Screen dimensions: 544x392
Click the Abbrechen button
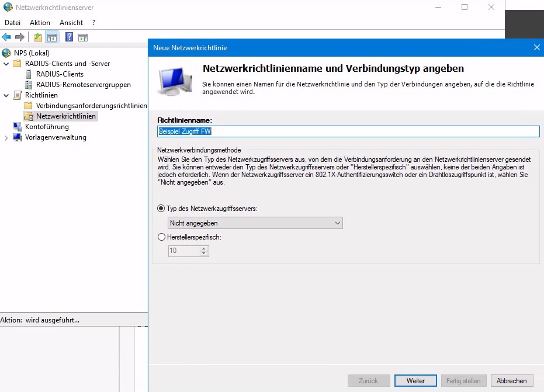(x=511, y=380)
